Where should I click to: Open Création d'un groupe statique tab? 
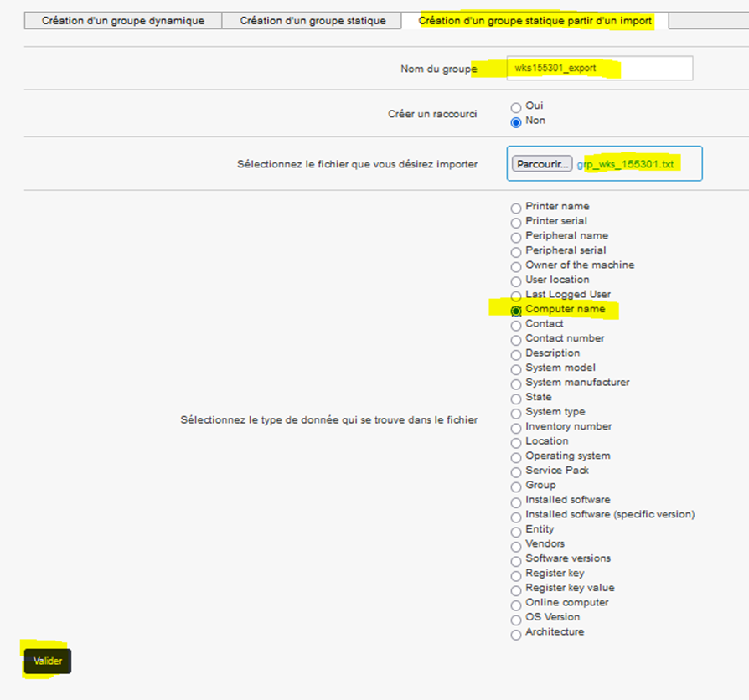(313, 21)
